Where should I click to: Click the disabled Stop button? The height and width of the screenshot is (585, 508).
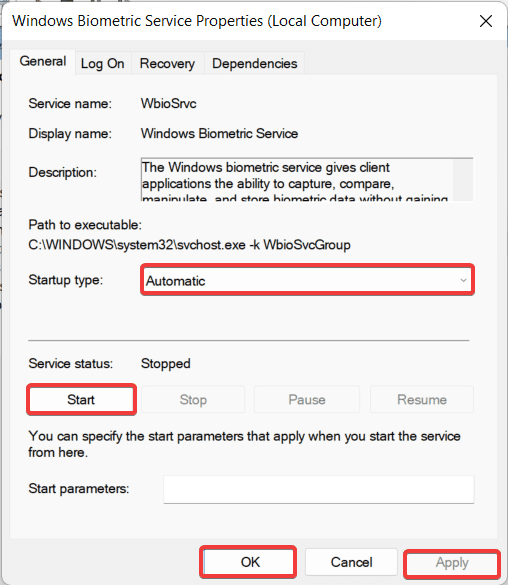[x=193, y=400]
